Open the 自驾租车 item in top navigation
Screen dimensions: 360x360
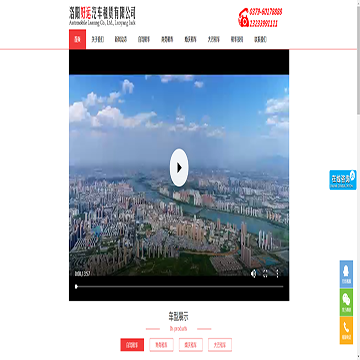coord(144,39)
